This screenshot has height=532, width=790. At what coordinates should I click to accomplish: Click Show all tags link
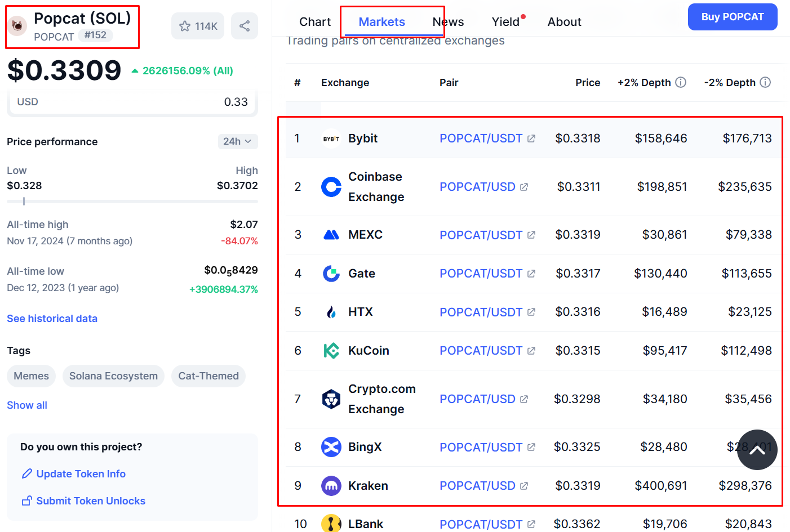[x=27, y=405]
